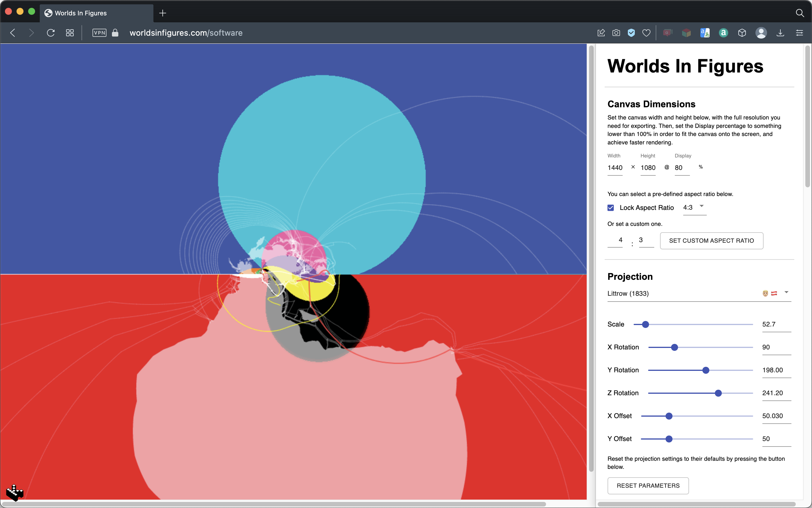Click the Y Rotation value field 198.00
Screen dimensions: 812x508
coord(777,370)
